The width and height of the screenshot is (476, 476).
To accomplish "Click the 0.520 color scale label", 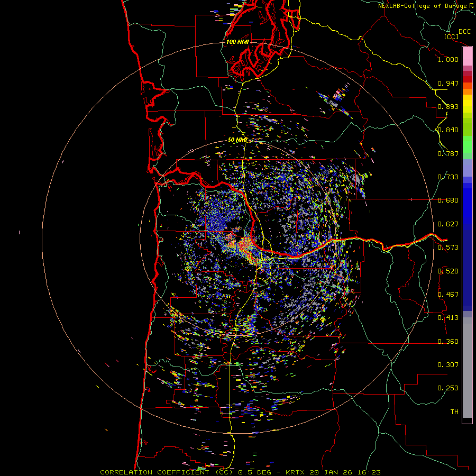I will click(448, 271).
